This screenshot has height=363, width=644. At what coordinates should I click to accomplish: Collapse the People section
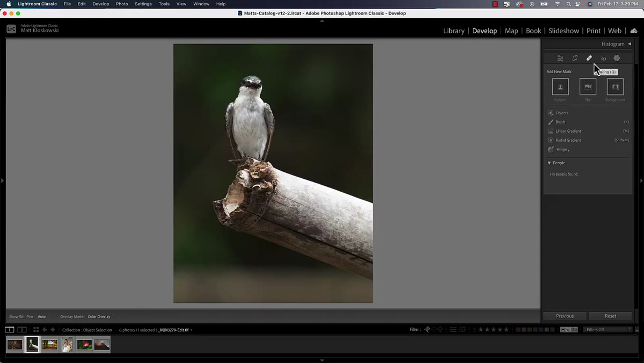click(549, 163)
